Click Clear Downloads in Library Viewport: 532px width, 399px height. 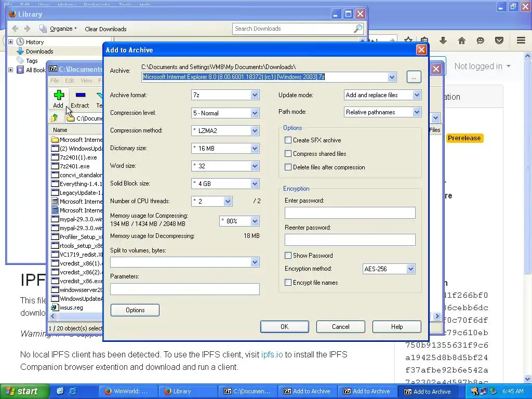(105, 29)
